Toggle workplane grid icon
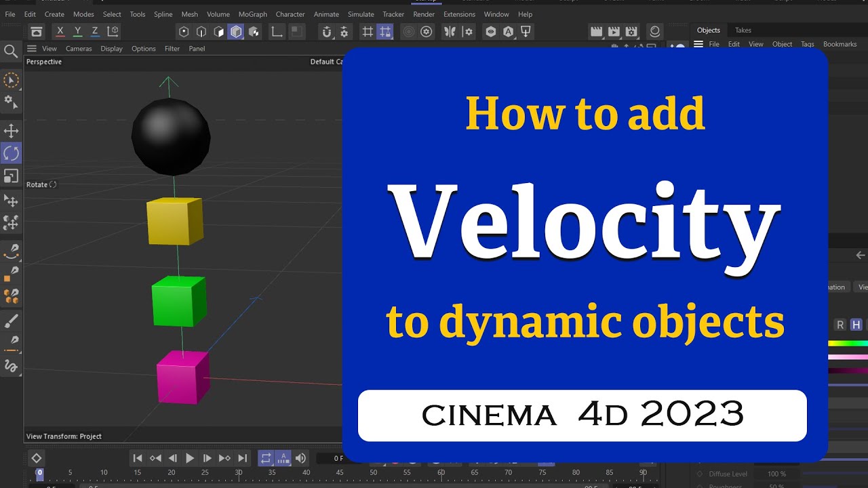Viewport: 868px width, 488px height. (x=368, y=31)
